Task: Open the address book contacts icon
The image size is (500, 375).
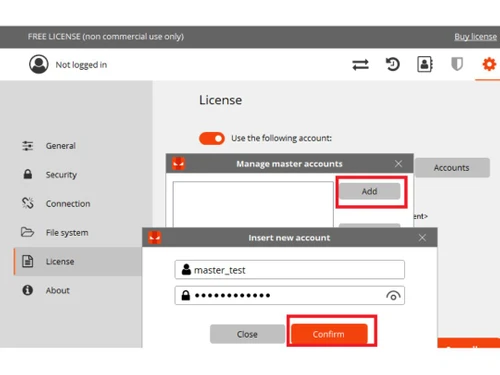Action: (425, 64)
